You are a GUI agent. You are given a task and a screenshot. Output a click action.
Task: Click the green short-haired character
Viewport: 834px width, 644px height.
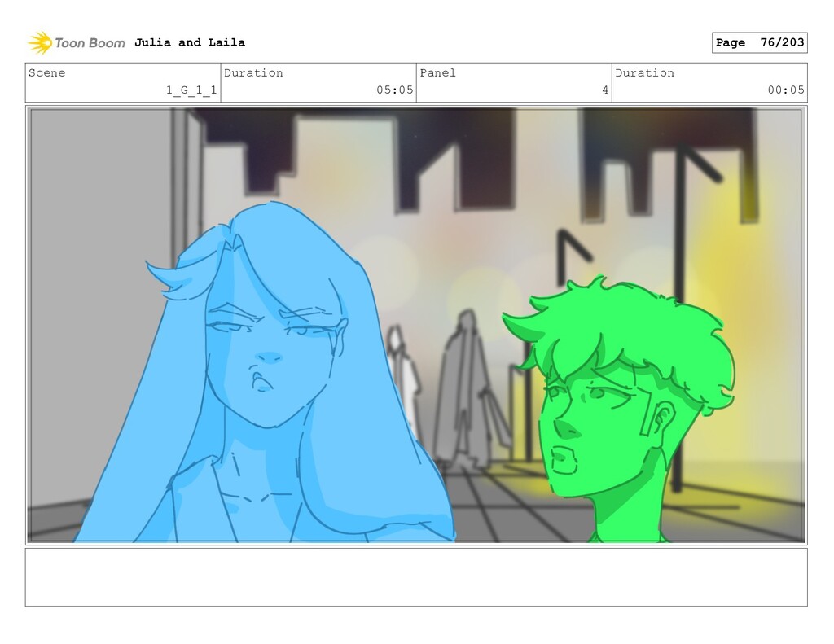[x=620, y=410]
